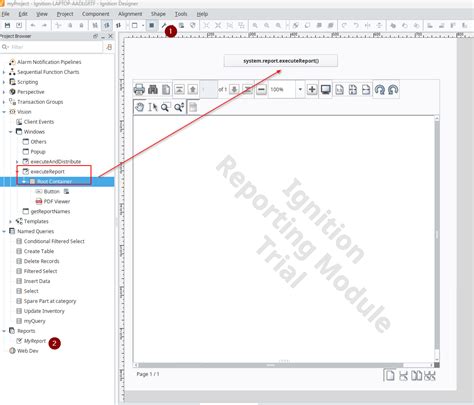Click the system.report.executeReport() button
Image resolution: width=474 pixels, height=405 pixels.
click(x=281, y=61)
